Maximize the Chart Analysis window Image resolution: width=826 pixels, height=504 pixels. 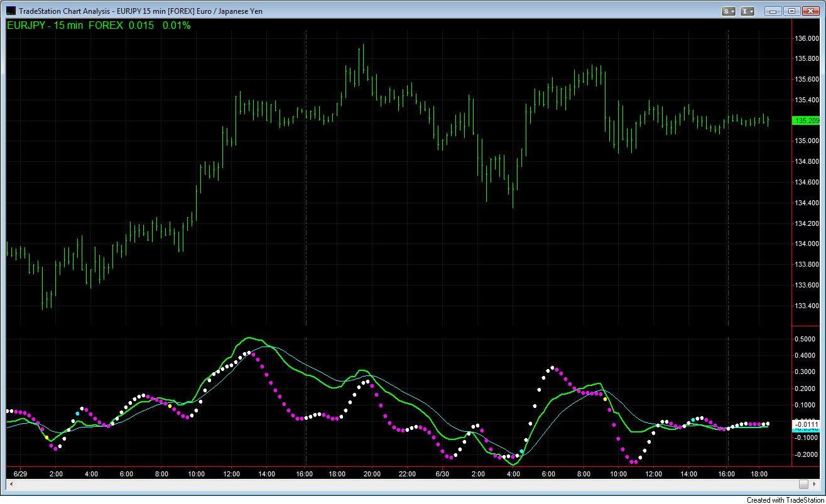pyautogui.click(x=791, y=11)
